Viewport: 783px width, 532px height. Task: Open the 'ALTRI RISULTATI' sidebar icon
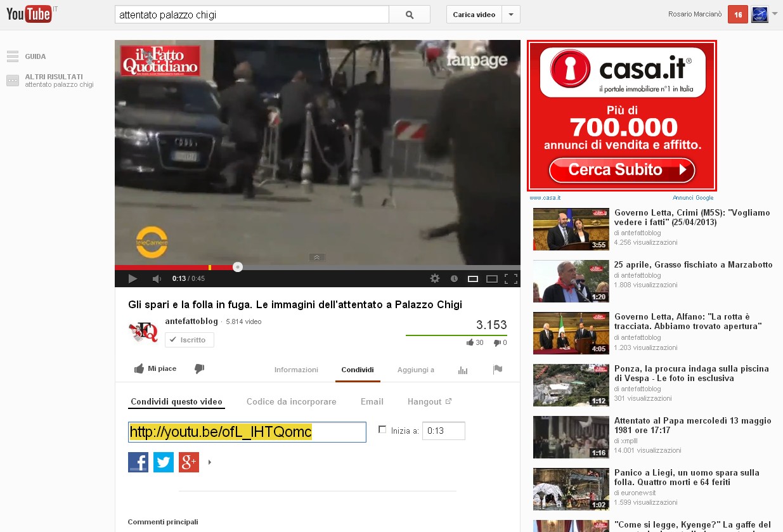point(13,81)
